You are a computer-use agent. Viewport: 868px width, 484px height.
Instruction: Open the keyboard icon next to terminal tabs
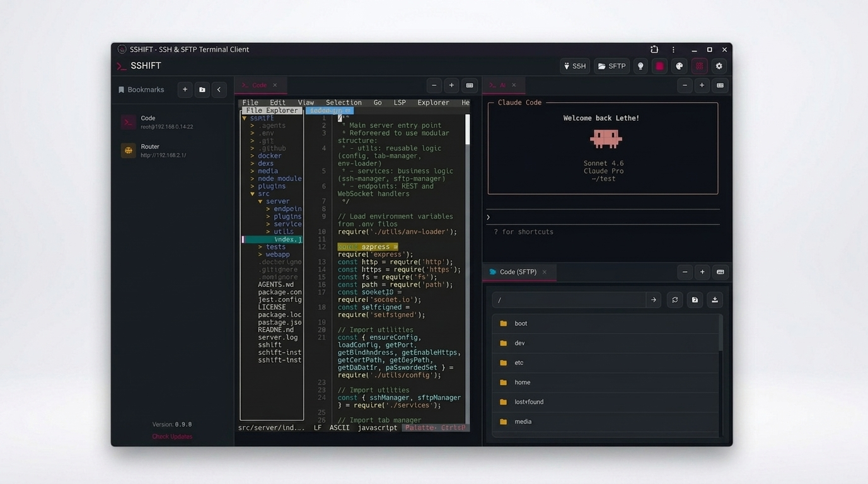tap(469, 85)
